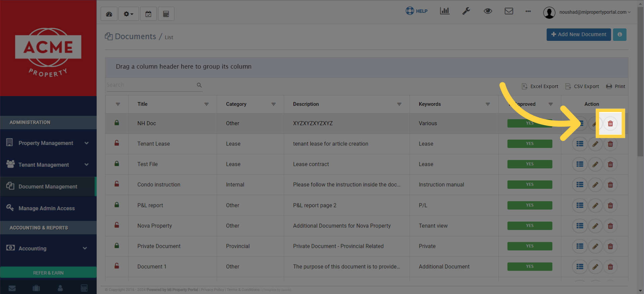
Task: Click Add New Document button
Action: click(x=579, y=34)
